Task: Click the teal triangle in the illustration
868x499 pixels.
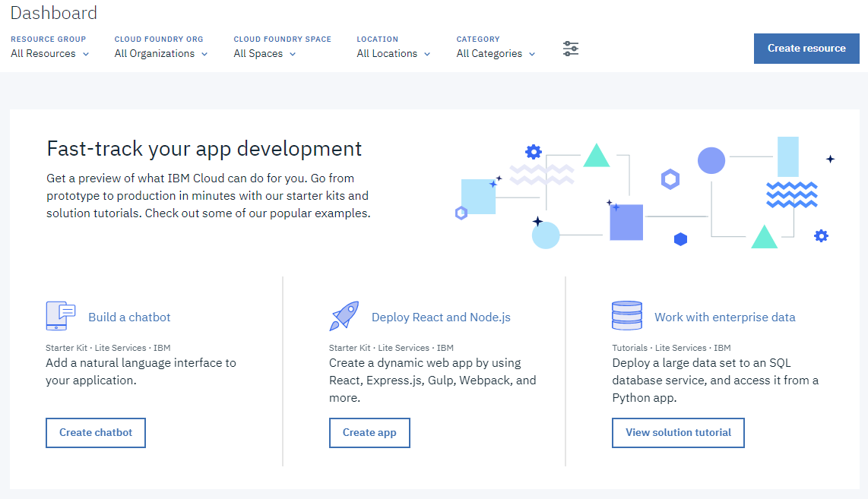Action: coord(596,157)
